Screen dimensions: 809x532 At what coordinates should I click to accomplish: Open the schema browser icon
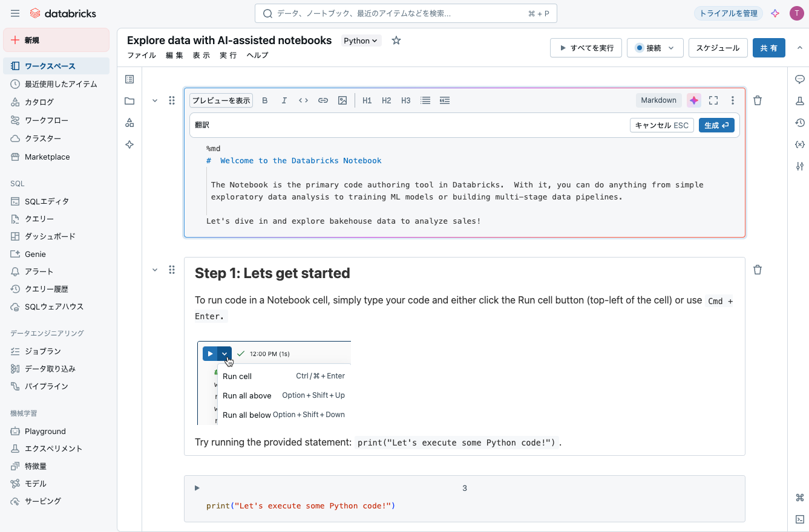(129, 122)
